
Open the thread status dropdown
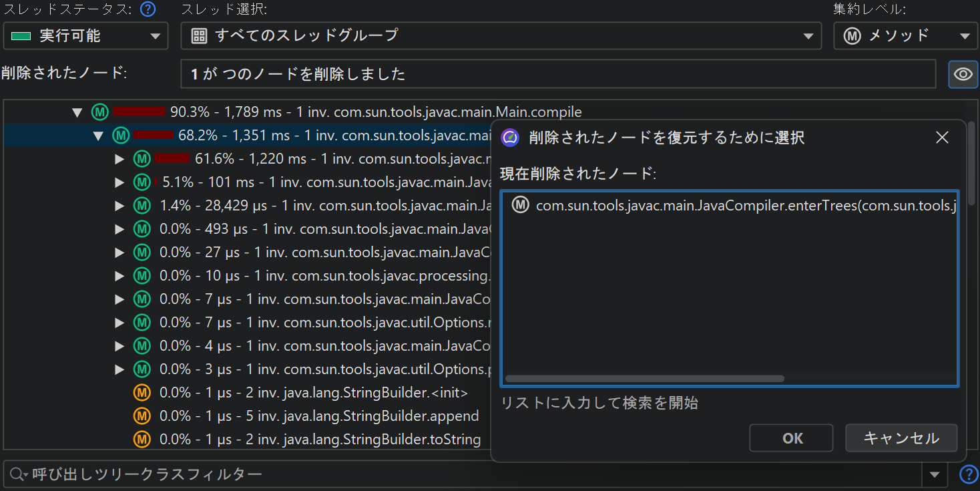point(85,36)
